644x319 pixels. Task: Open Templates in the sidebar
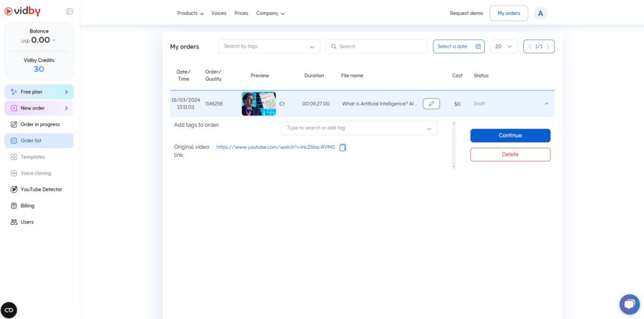39,157
